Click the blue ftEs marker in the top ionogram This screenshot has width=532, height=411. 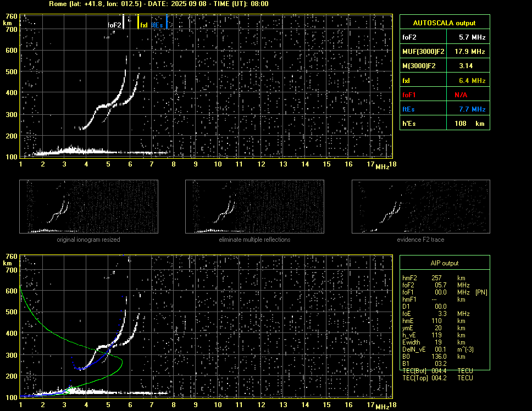[167, 21]
